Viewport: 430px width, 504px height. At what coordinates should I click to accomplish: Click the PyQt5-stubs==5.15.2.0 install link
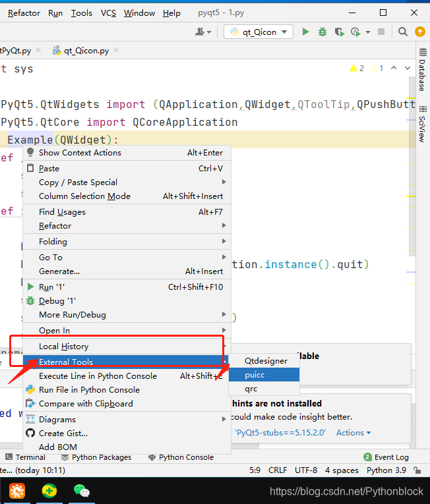point(280,433)
